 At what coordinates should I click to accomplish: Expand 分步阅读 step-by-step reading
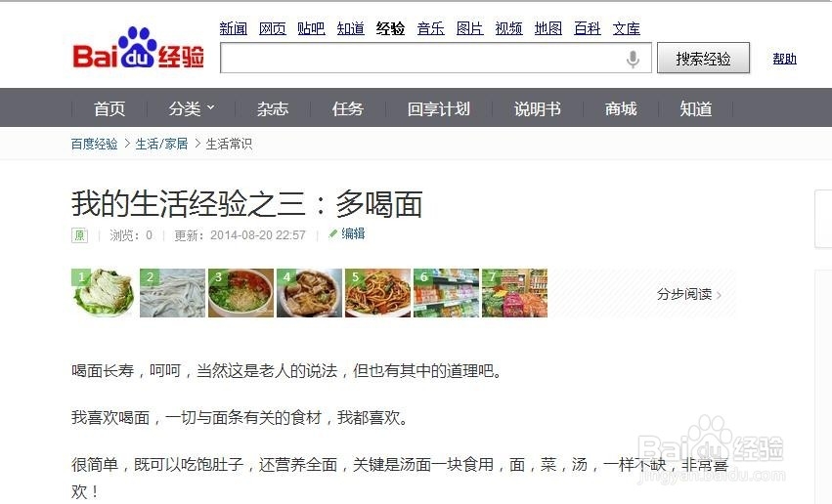click(x=688, y=294)
